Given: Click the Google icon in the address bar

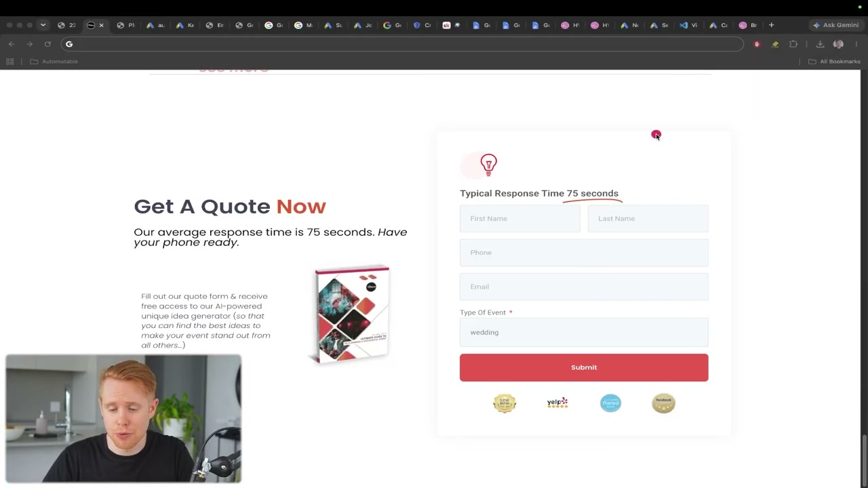Looking at the screenshot, I should point(69,44).
